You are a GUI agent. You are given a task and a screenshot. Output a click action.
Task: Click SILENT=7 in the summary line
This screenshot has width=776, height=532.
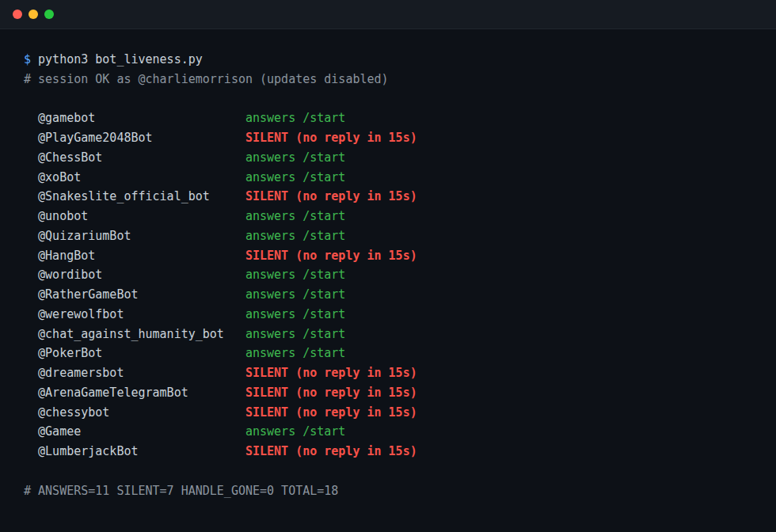145,491
